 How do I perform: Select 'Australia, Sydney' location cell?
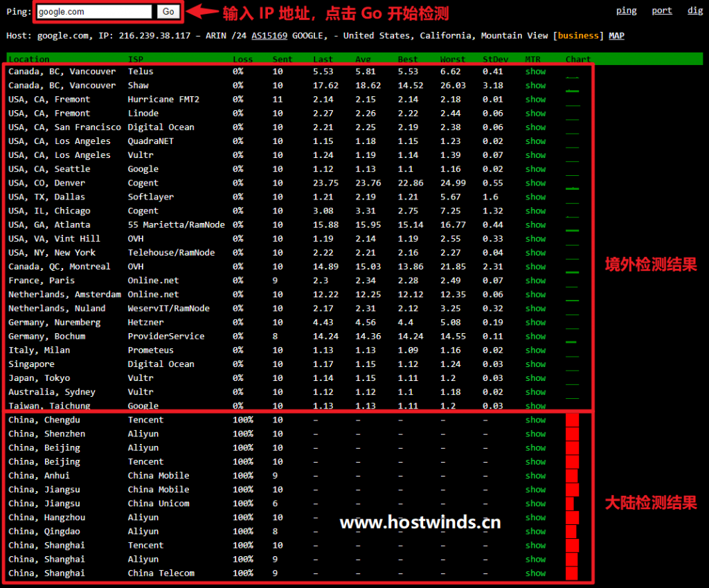coord(51,392)
